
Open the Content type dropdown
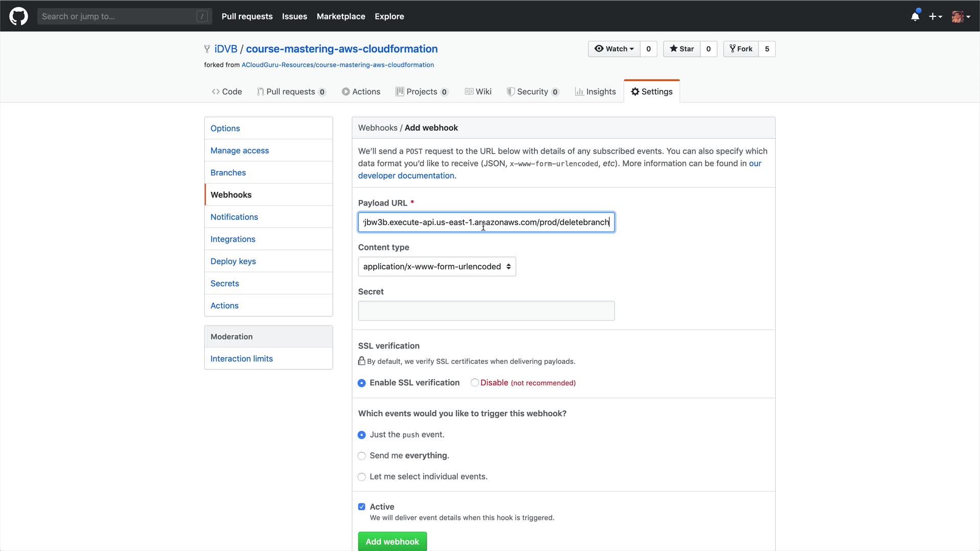(437, 267)
